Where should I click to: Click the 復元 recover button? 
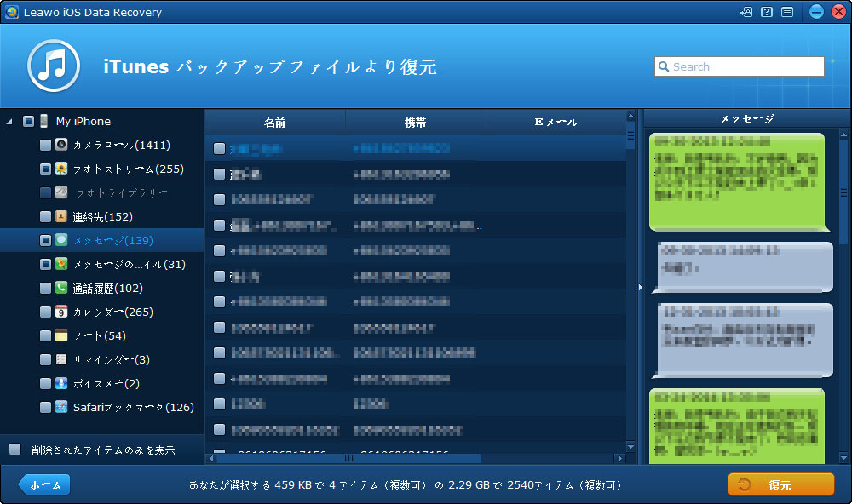click(780, 484)
